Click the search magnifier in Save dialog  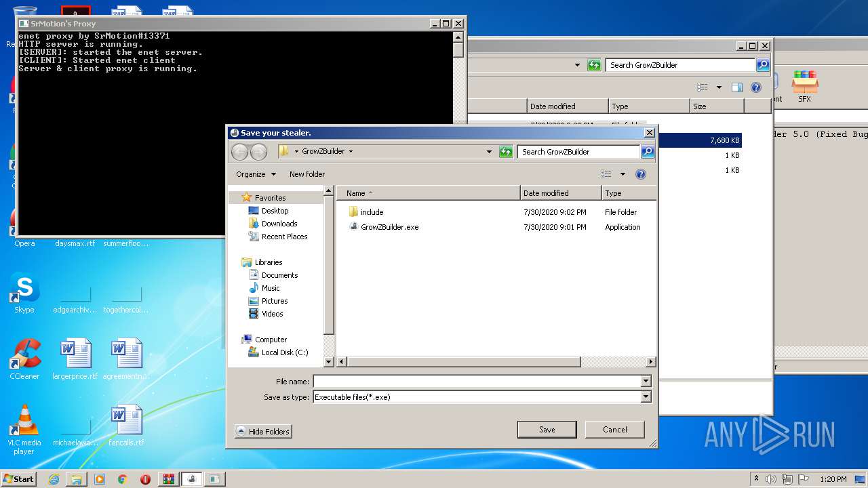[648, 152]
